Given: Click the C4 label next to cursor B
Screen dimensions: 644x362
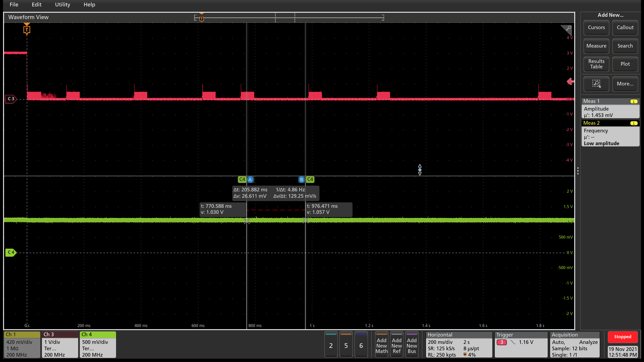Looking at the screenshot, I should [x=310, y=179].
